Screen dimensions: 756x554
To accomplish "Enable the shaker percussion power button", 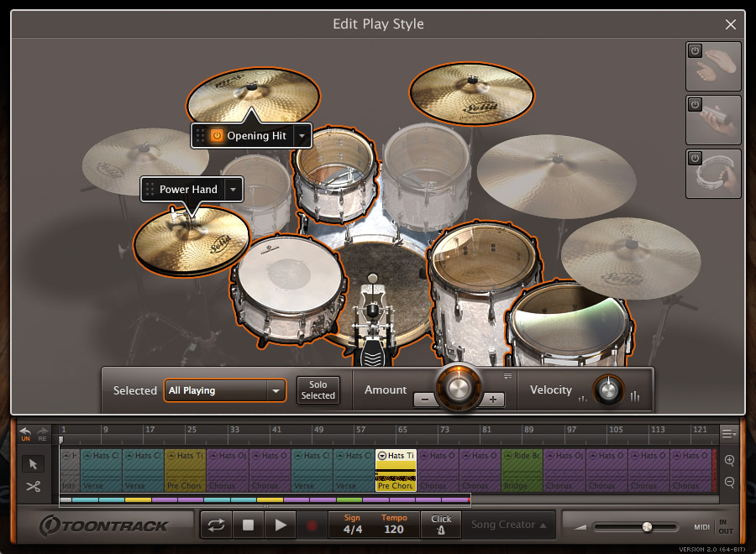I will coord(695,104).
